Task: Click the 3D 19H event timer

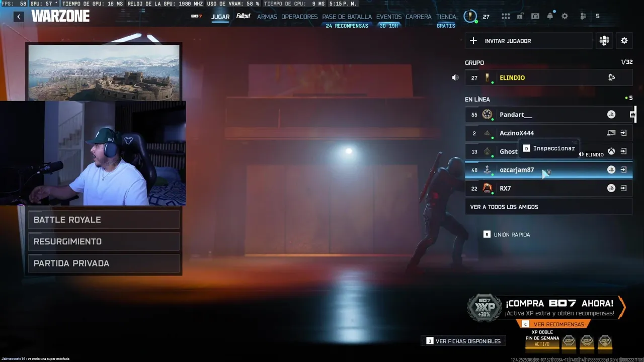Action: (x=389, y=26)
